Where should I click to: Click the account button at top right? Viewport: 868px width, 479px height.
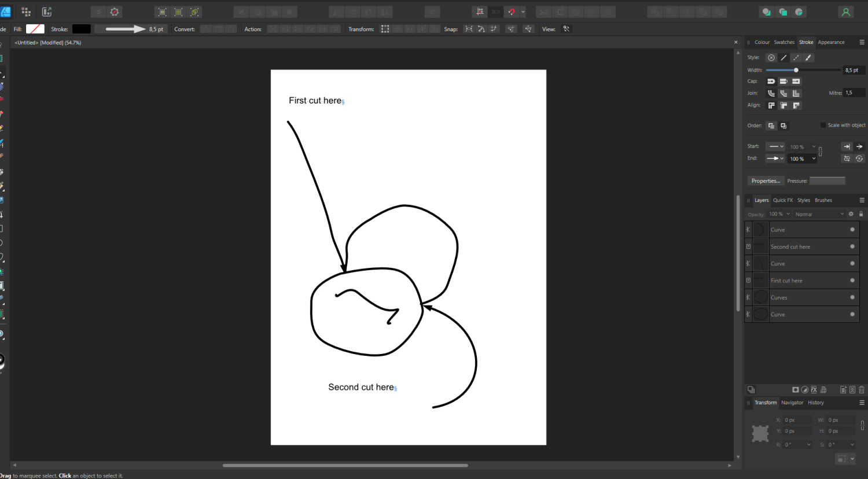click(845, 12)
